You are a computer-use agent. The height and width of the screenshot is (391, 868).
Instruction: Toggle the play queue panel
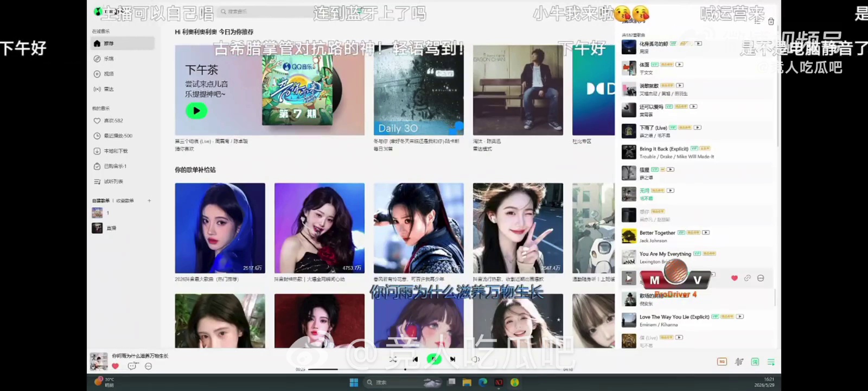771,362
